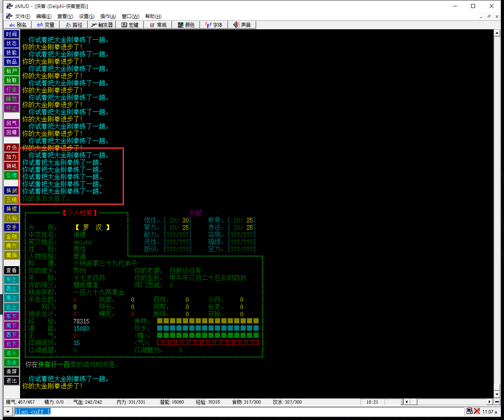Click the vertical scrollbar down arrow
504x420 pixels.
coord(497,394)
